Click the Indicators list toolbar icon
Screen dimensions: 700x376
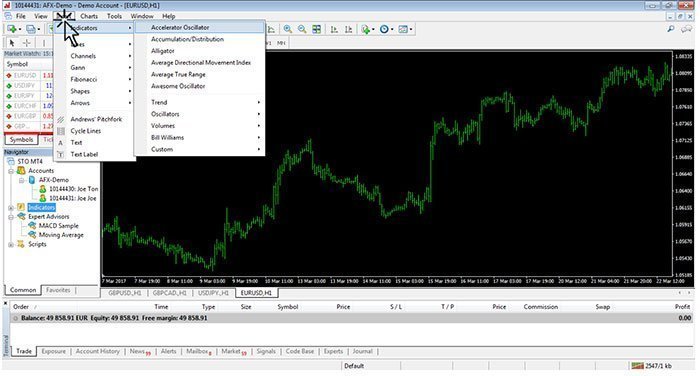click(x=366, y=29)
